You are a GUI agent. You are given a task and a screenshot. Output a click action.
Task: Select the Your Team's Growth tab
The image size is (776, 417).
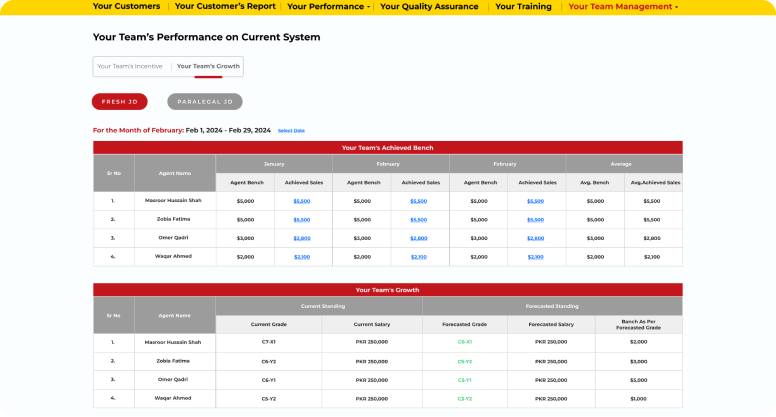coord(208,66)
